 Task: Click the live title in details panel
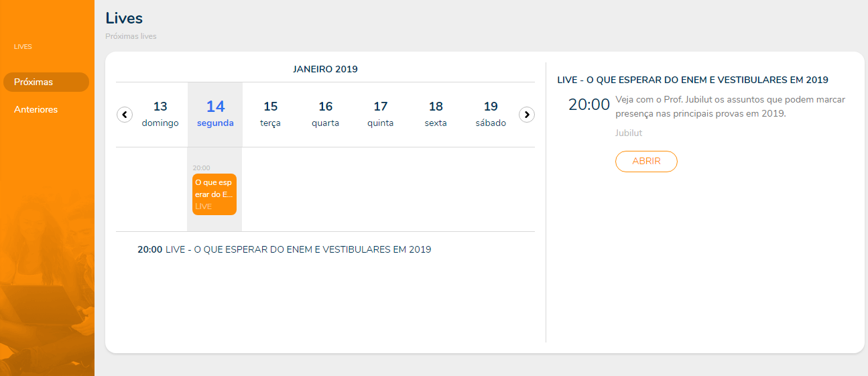[692, 80]
